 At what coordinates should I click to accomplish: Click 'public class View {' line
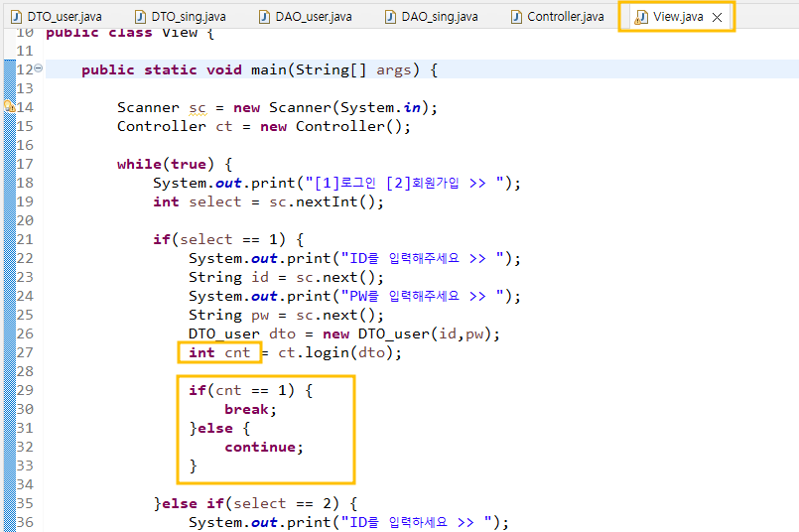click(x=129, y=33)
